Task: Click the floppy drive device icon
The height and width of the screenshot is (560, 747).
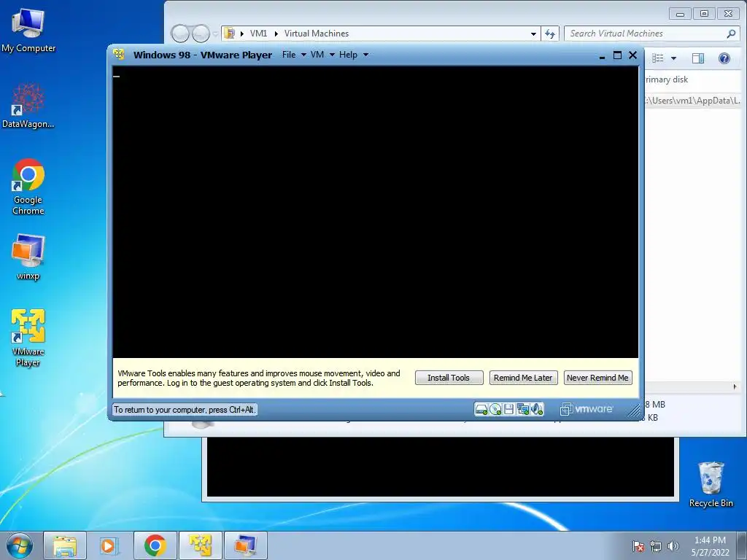Action: coord(508,409)
